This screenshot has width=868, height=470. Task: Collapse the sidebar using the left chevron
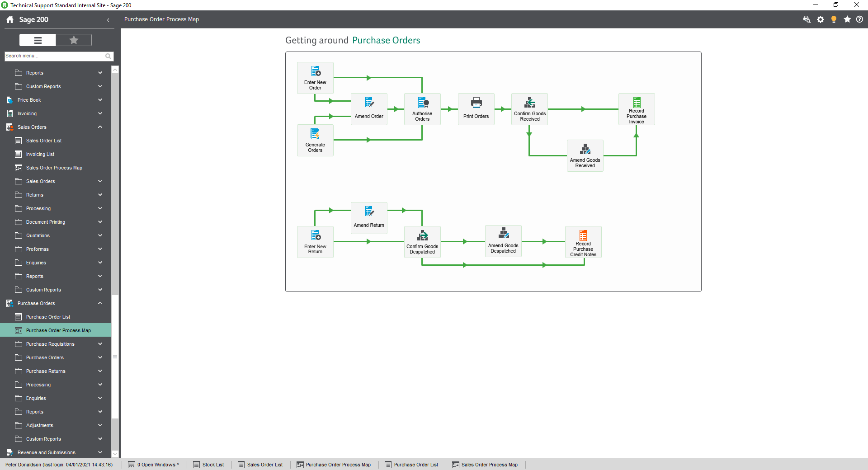tap(108, 20)
